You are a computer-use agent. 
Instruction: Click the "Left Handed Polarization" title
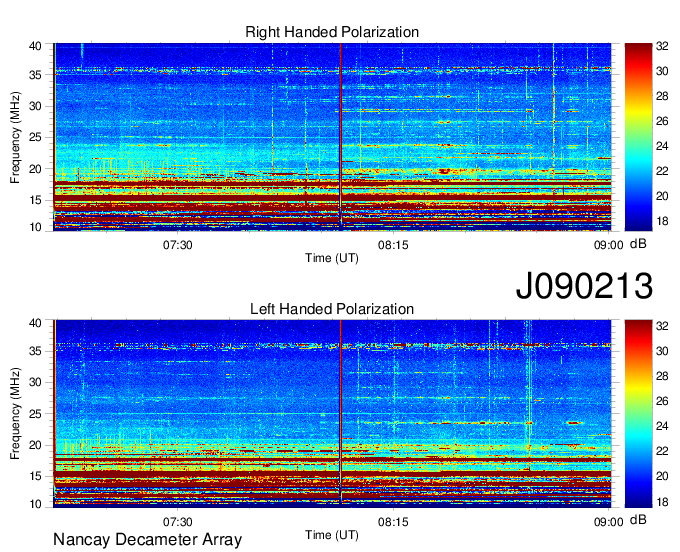(x=332, y=309)
